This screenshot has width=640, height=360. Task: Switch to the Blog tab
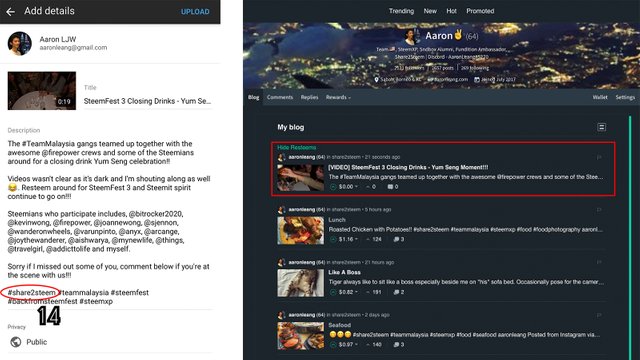(253, 97)
